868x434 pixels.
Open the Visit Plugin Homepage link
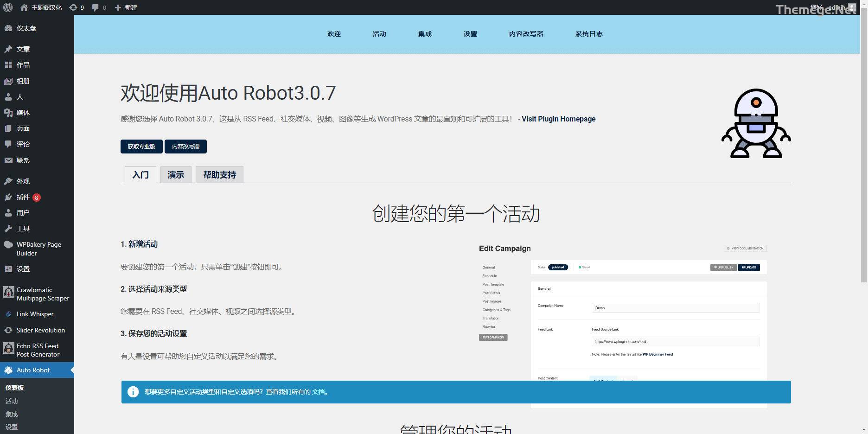[558, 119]
